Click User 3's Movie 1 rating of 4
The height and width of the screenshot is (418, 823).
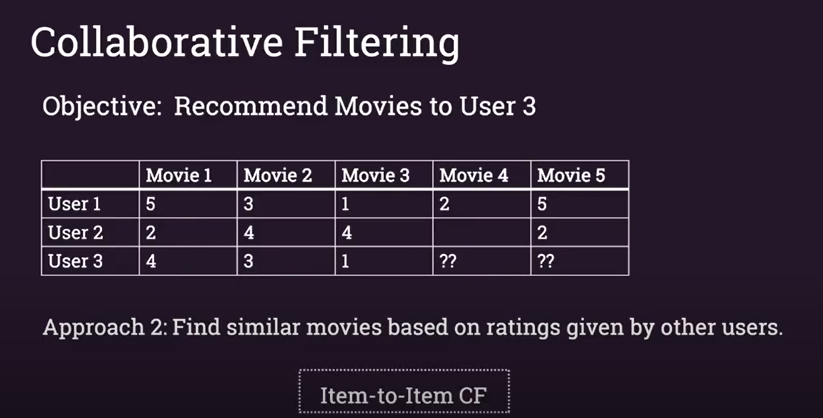pos(188,260)
